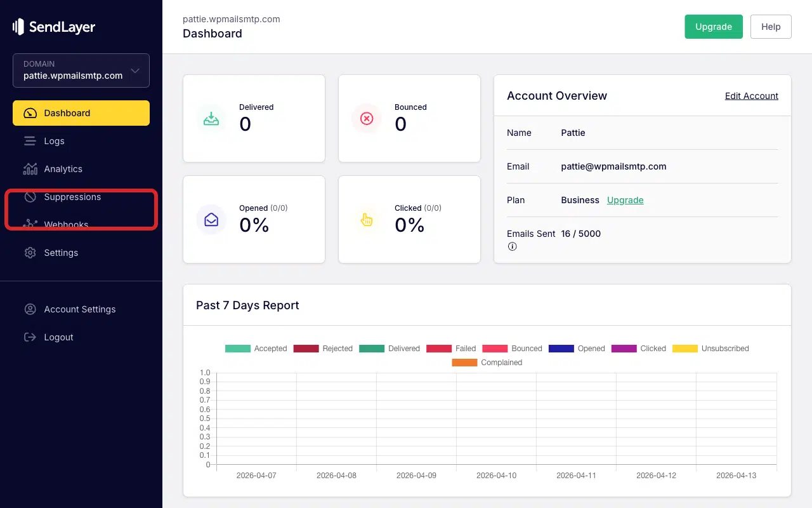Select the Analytics chart icon
Viewport: 812px width, 508px height.
(30, 169)
